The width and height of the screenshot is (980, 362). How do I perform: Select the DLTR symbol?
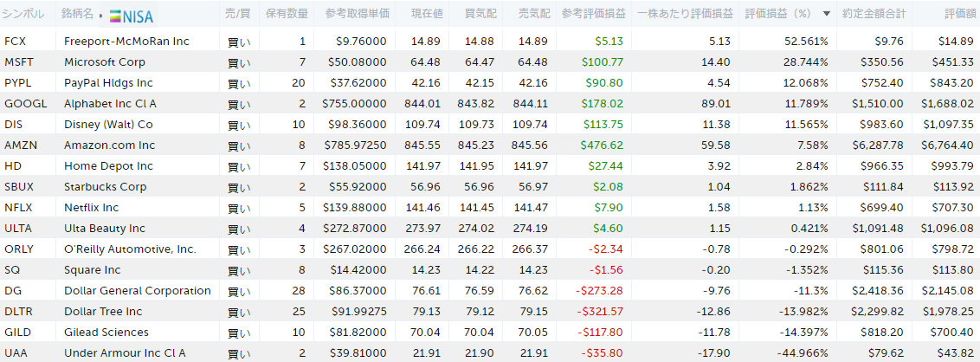coord(17,312)
